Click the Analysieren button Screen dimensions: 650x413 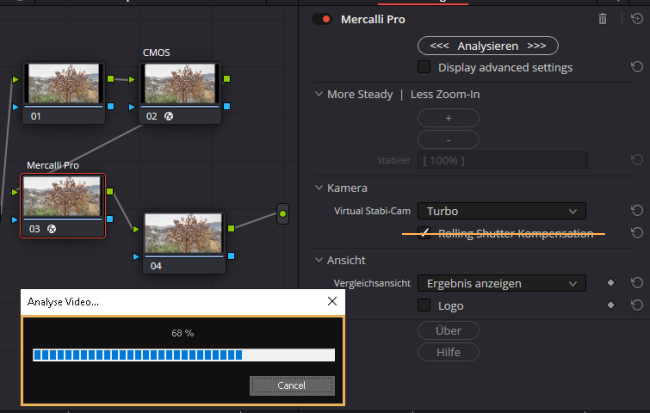pyautogui.click(x=488, y=46)
